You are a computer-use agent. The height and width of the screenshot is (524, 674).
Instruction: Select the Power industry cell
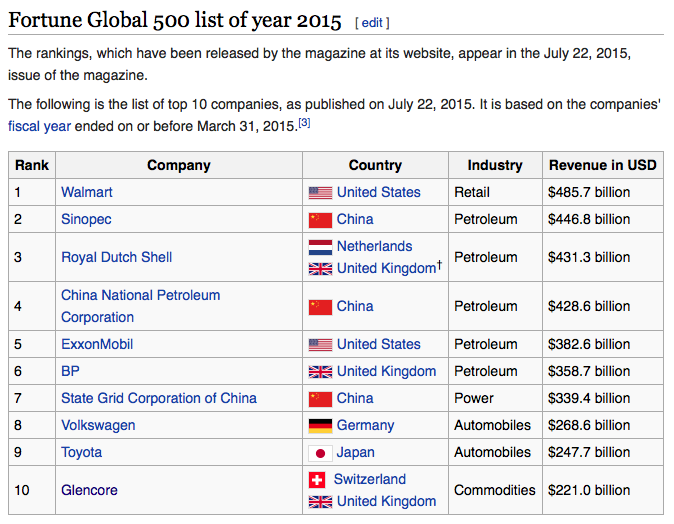pyautogui.click(x=495, y=398)
